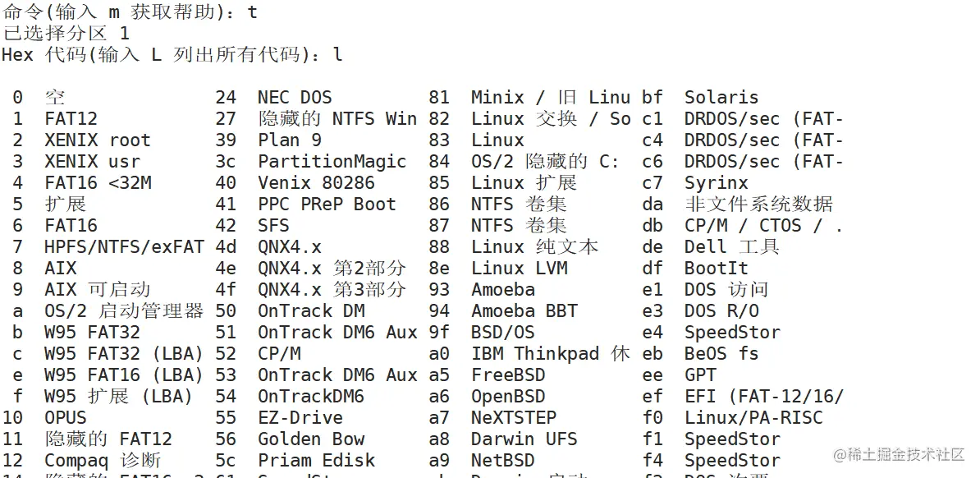Click the 'Linux/PA-RISC' entry

tap(753, 417)
